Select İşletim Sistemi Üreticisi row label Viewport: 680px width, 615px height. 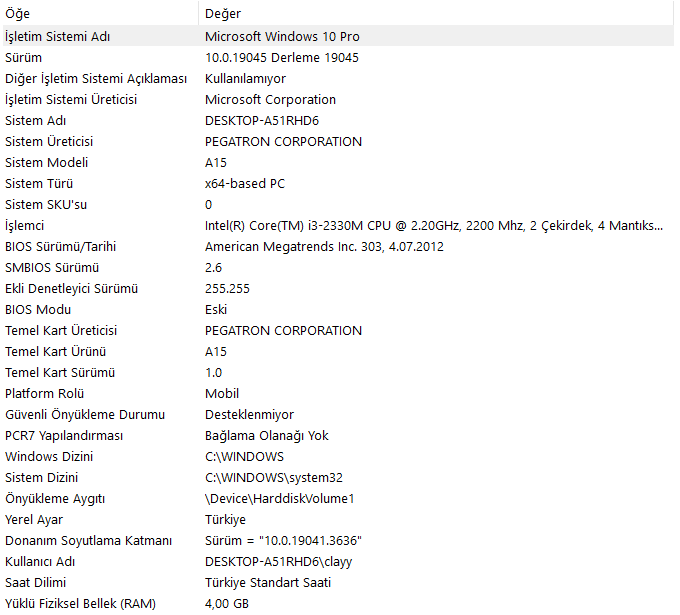71,100
